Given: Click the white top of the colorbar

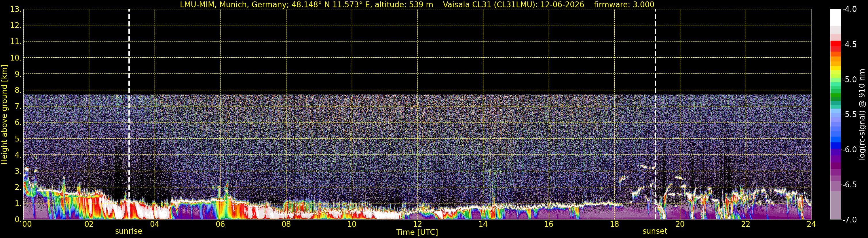Looking at the screenshot, I should 836,17.
